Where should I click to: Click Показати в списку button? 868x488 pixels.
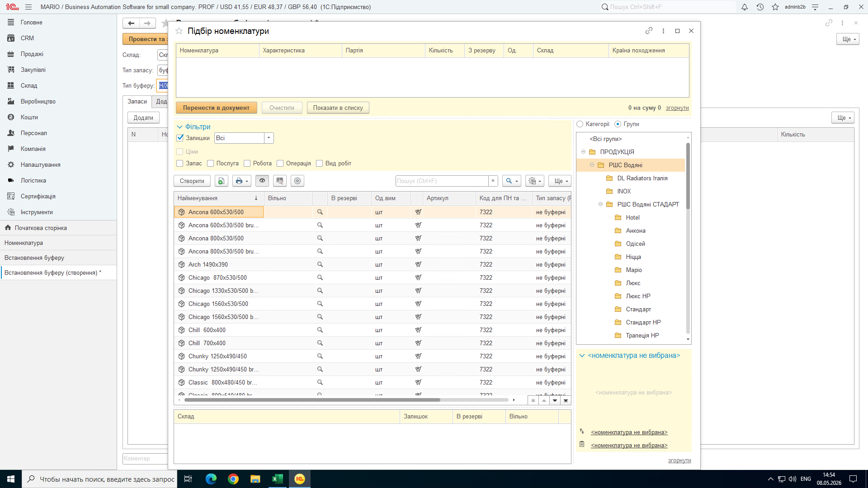(338, 108)
